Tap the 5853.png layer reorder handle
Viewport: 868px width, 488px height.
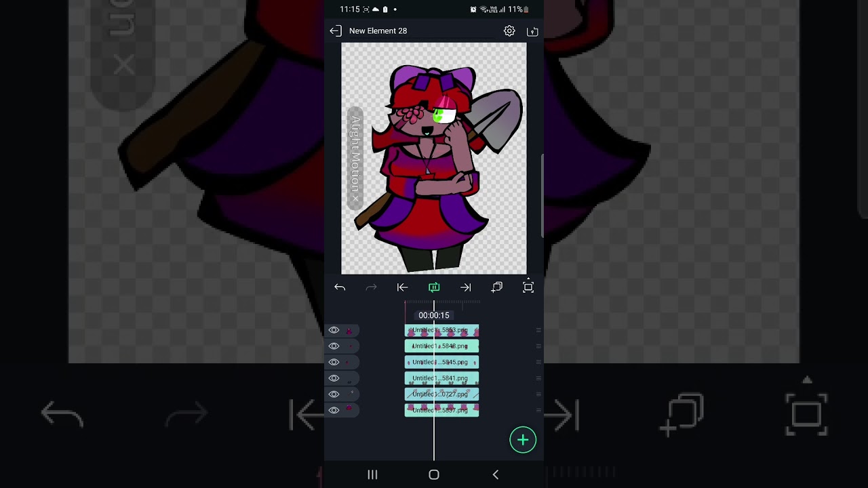click(538, 330)
